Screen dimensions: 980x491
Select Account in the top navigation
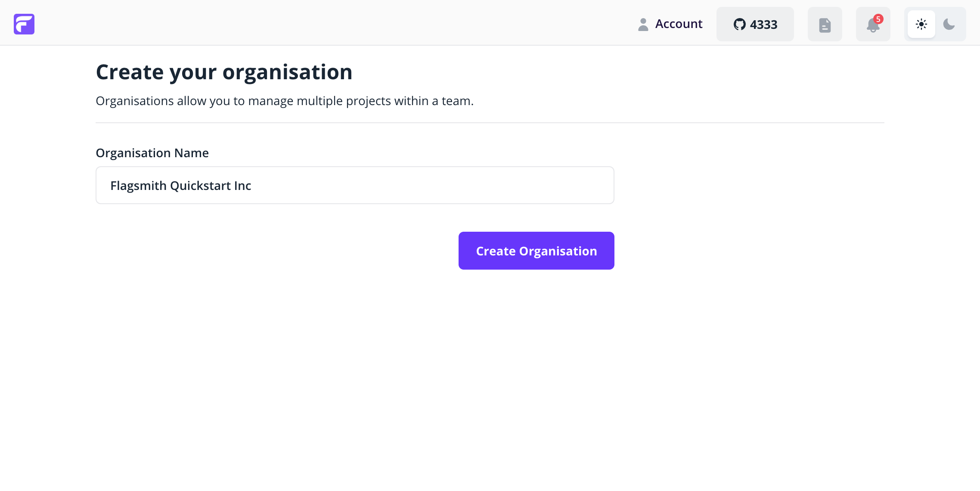coord(679,24)
